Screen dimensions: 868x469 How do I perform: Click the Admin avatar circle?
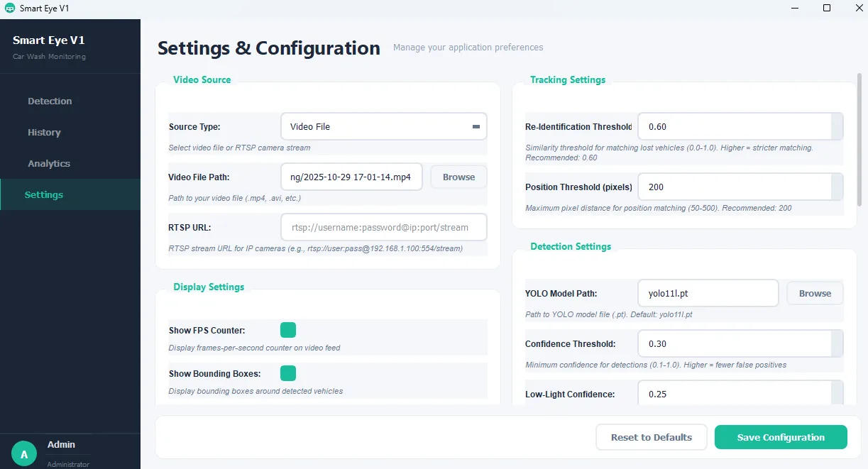tap(24, 453)
